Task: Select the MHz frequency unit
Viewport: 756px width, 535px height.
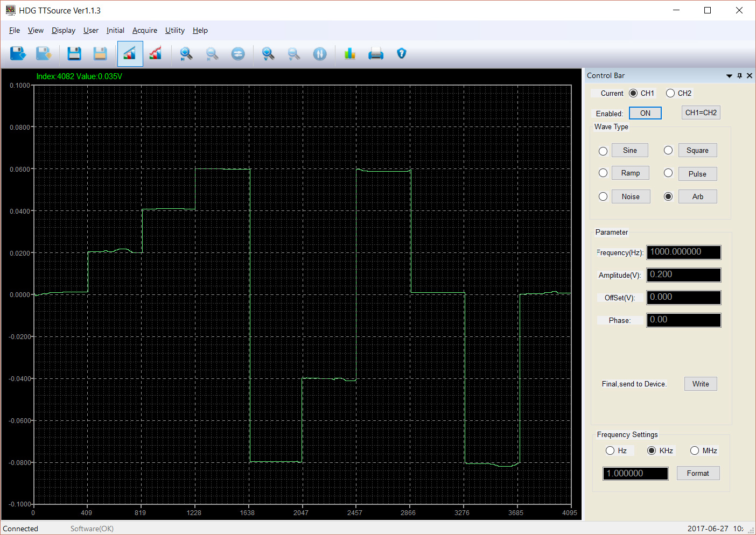Action: 695,450
